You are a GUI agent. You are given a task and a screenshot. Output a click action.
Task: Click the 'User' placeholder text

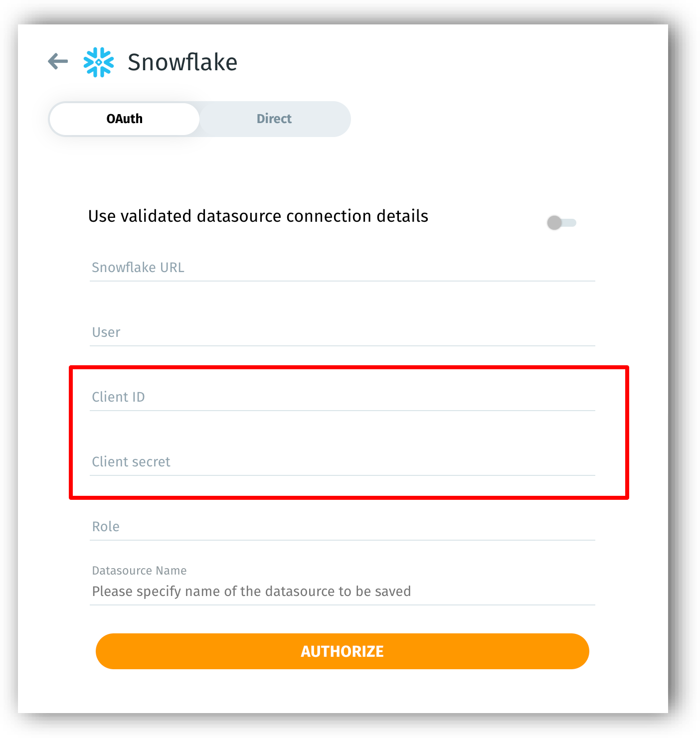106,332
